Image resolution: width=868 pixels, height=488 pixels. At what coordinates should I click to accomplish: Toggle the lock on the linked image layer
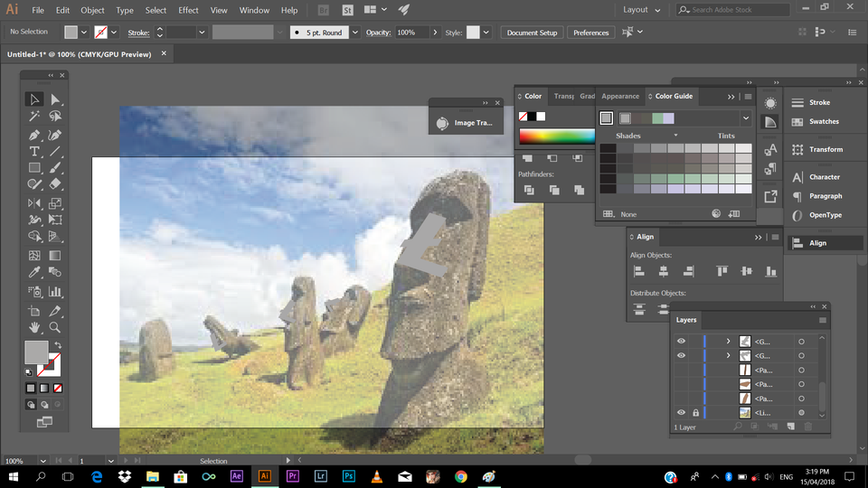click(x=695, y=413)
